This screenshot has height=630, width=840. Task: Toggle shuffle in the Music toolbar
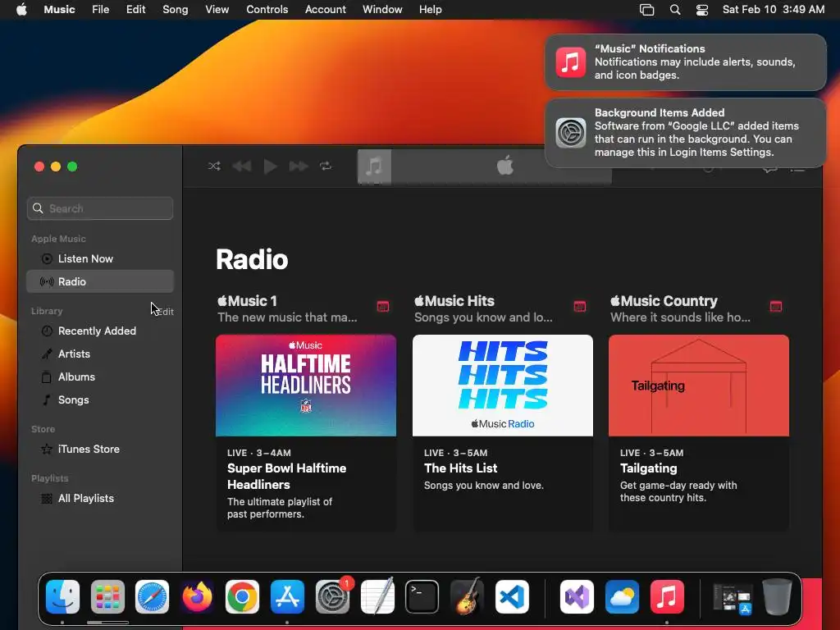(x=214, y=166)
